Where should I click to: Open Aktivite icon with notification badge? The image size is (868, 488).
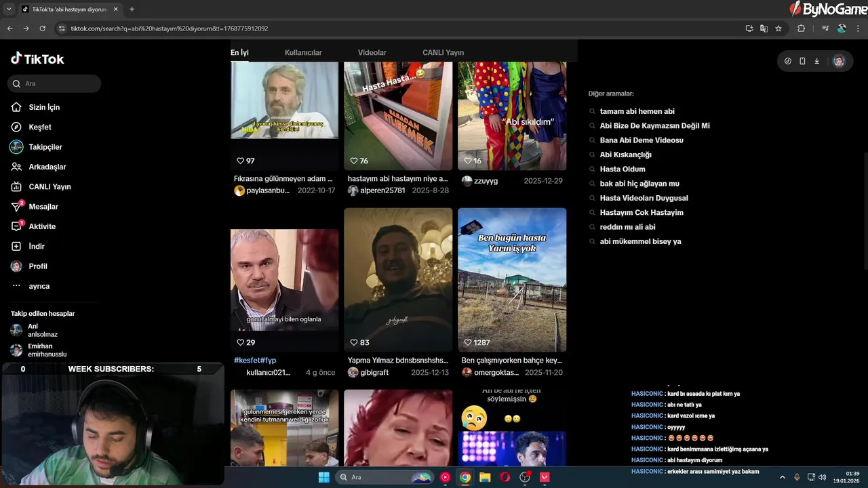[17, 226]
